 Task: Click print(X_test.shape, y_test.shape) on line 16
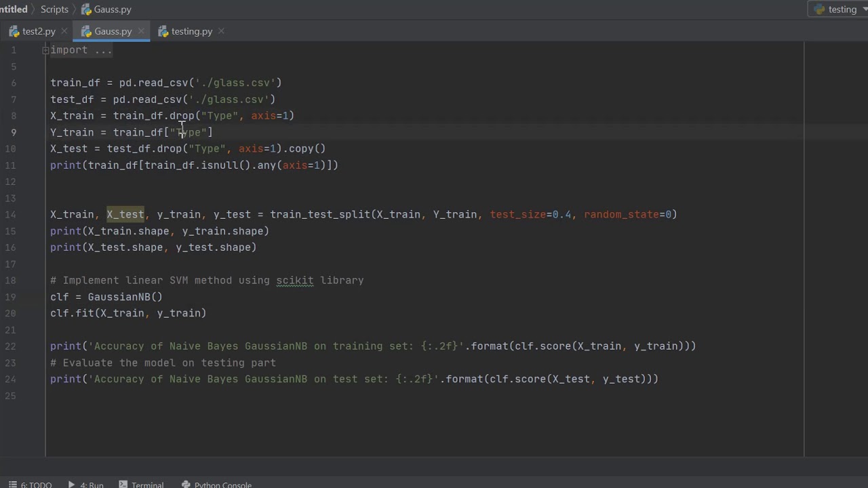(153, 247)
